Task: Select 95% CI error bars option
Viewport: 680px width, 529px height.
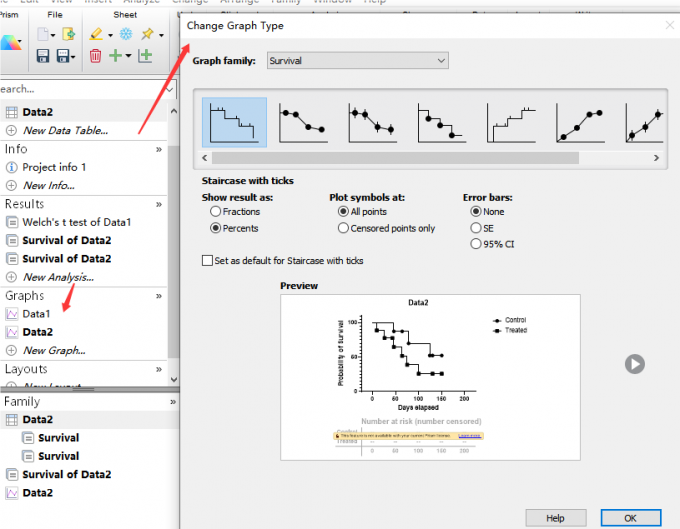Action: [x=476, y=244]
